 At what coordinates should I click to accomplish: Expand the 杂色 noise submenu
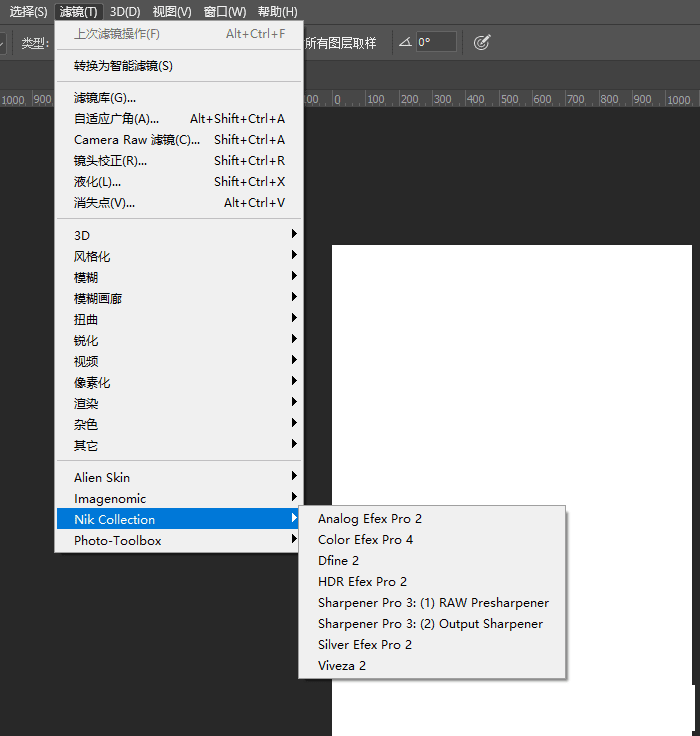(x=179, y=424)
